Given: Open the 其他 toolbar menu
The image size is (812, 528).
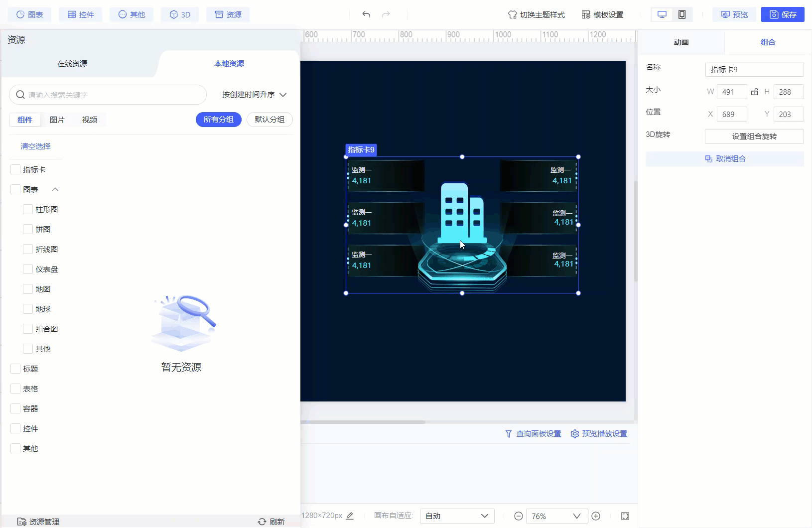Looking at the screenshot, I should (x=132, y=14).
